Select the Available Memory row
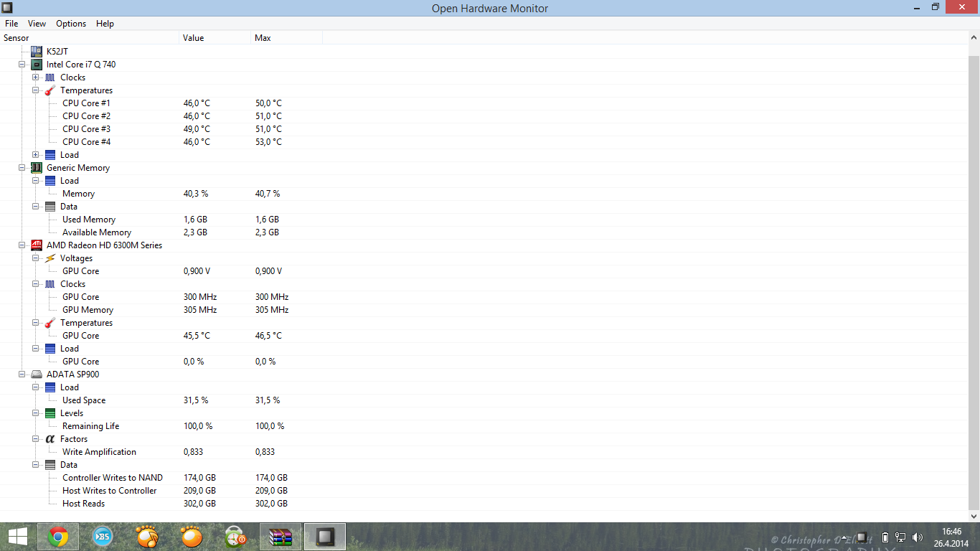 (484, 232)
